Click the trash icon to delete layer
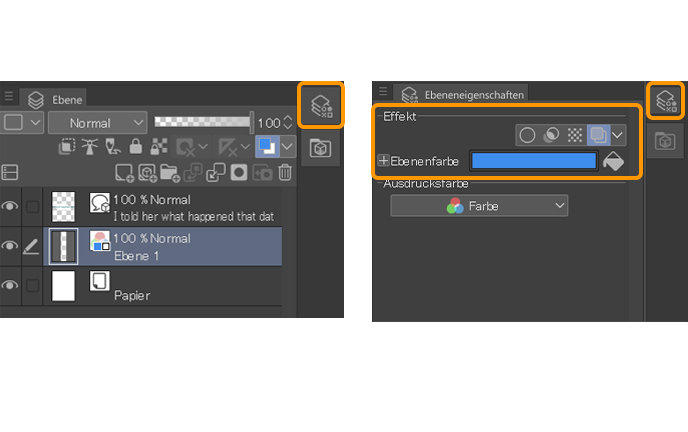This screenshot has width=688, height=432. pyautogui.click(x=285, y=172)
